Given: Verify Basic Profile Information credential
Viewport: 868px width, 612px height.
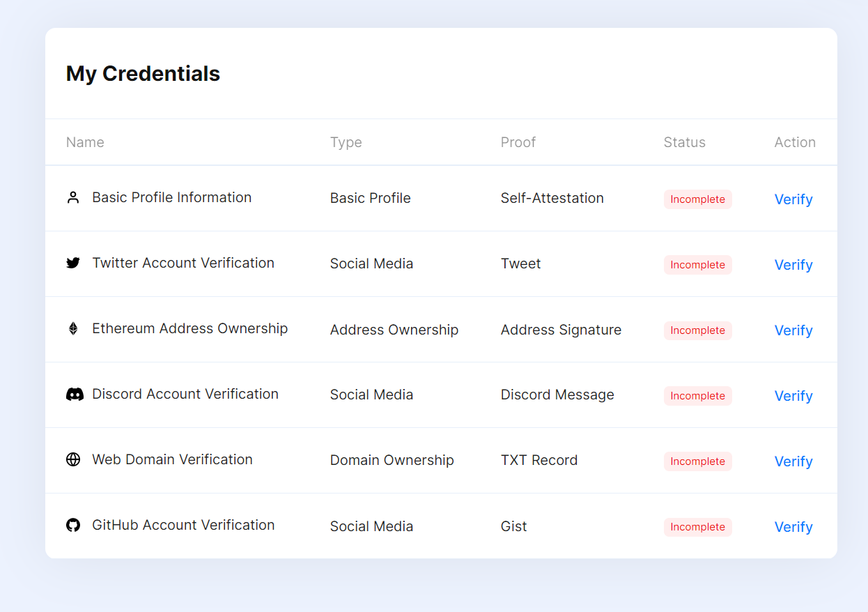Looking at the screenshot, I should pyautogui.click(x=793, y=199).
